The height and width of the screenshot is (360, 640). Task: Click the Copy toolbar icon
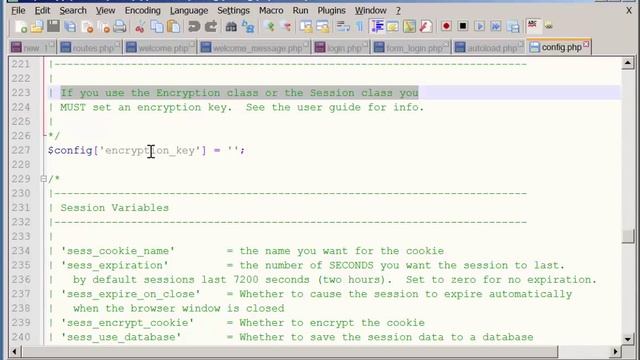point(157,27)
